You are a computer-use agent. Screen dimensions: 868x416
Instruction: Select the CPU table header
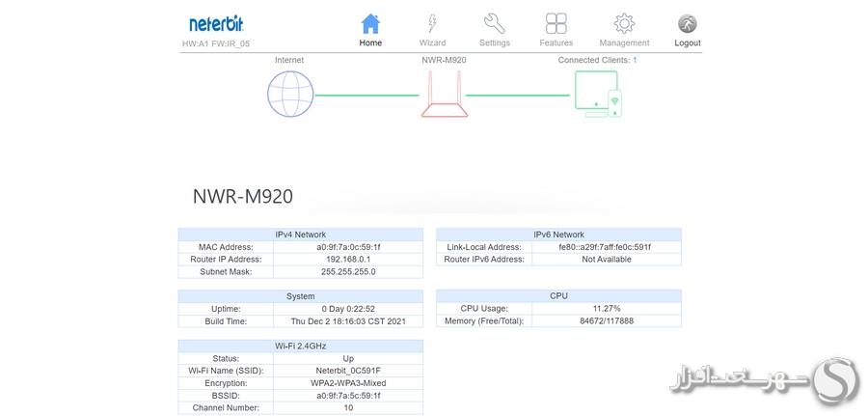558,295
